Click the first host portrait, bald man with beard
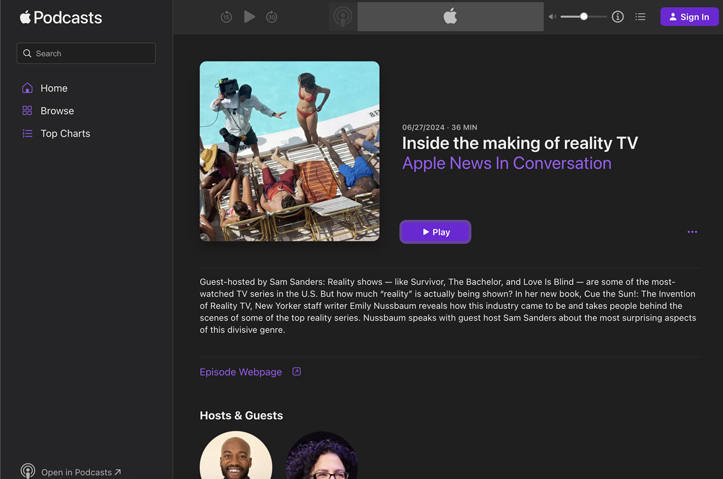 tap(236, 455)
